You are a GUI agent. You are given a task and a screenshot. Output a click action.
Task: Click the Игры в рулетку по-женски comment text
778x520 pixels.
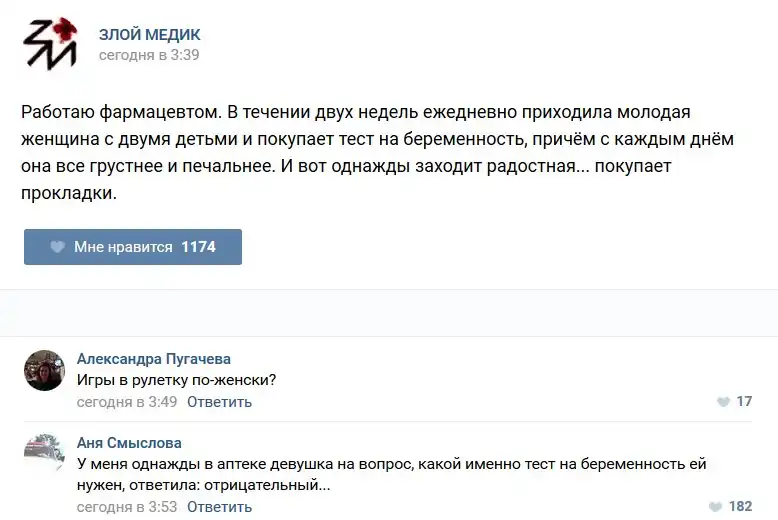click(177, 380)
